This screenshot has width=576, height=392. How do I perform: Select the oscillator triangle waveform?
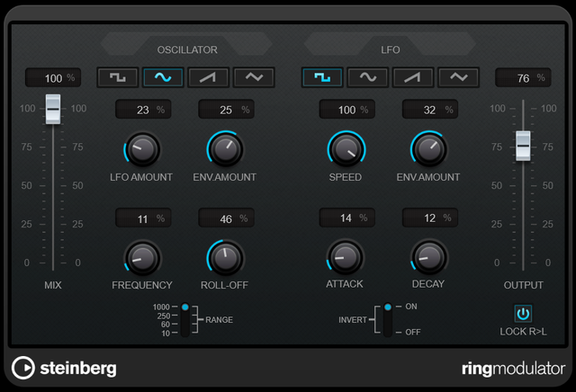pos(254,77)
